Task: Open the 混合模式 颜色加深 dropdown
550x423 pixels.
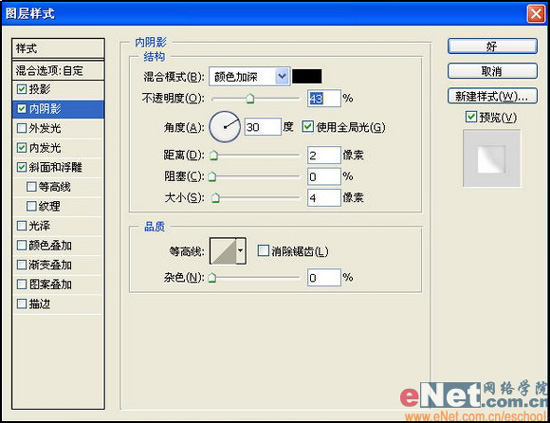Action: tap(250, 76)
